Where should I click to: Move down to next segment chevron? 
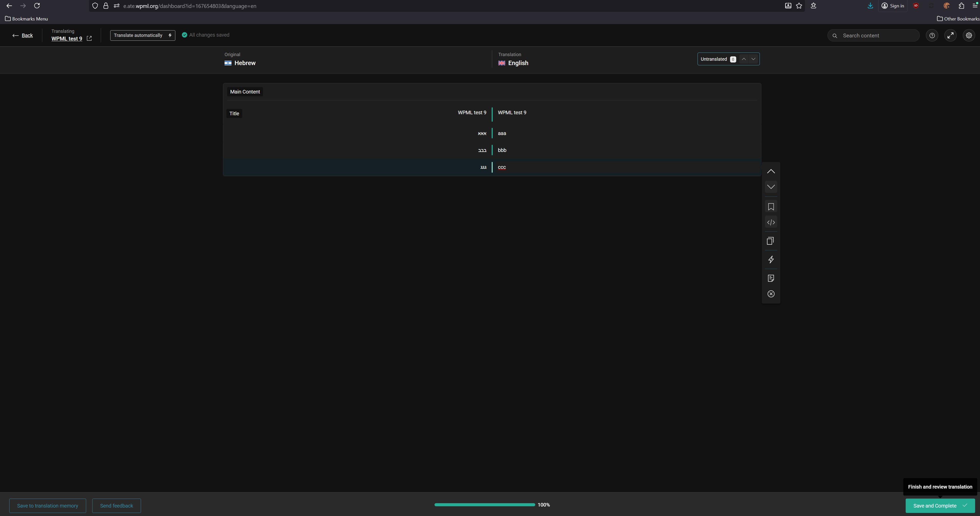[x=771, y=187]
